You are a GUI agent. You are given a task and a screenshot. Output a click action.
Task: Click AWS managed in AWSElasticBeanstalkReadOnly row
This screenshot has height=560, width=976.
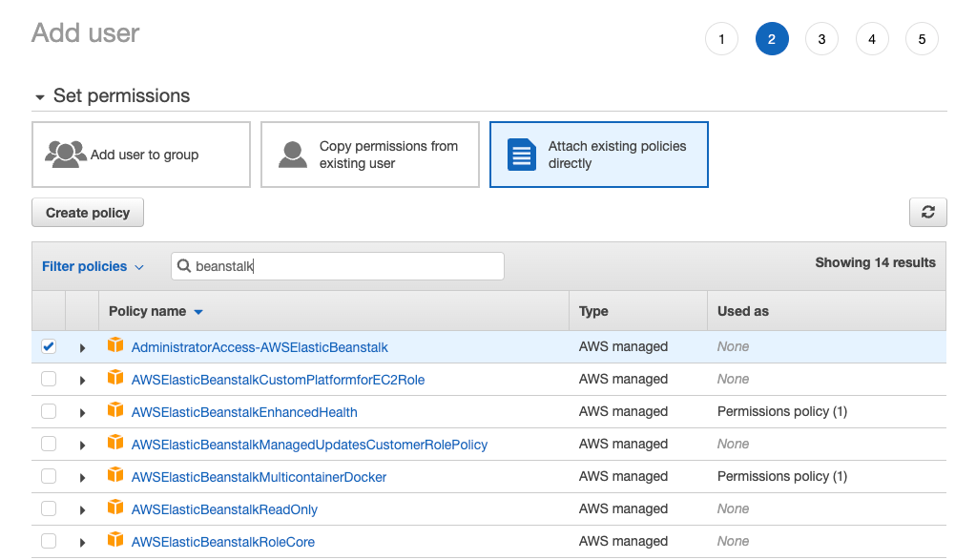tap(623, 508)
